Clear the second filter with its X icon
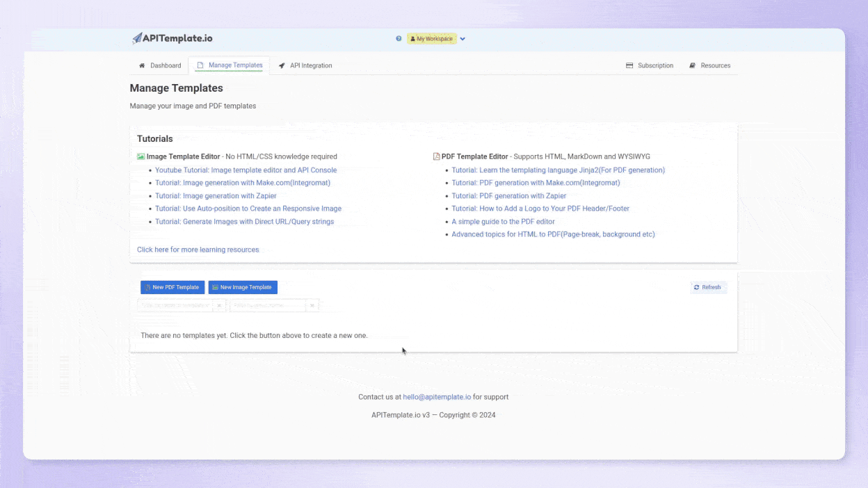Viewport: 868px width, 488px height. tap(312, 305)
